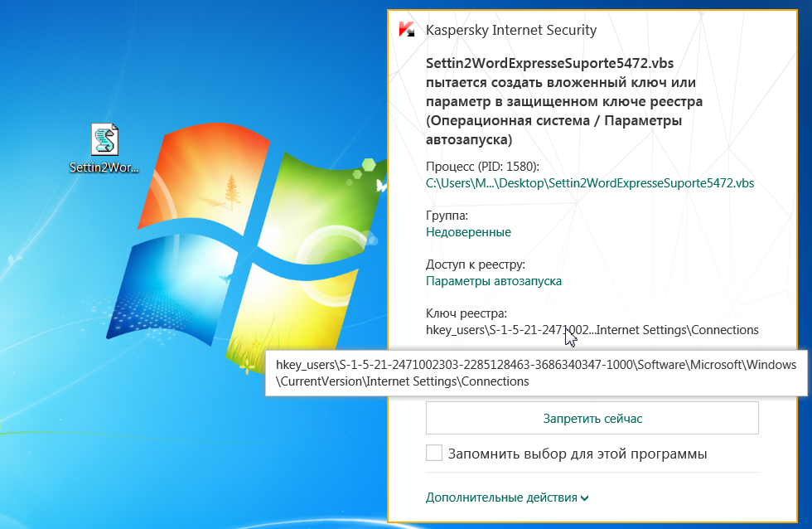Select the Settin2Wor... VBS script desktop icon
This screenshot has height=529, width=812.
(104, 139)
